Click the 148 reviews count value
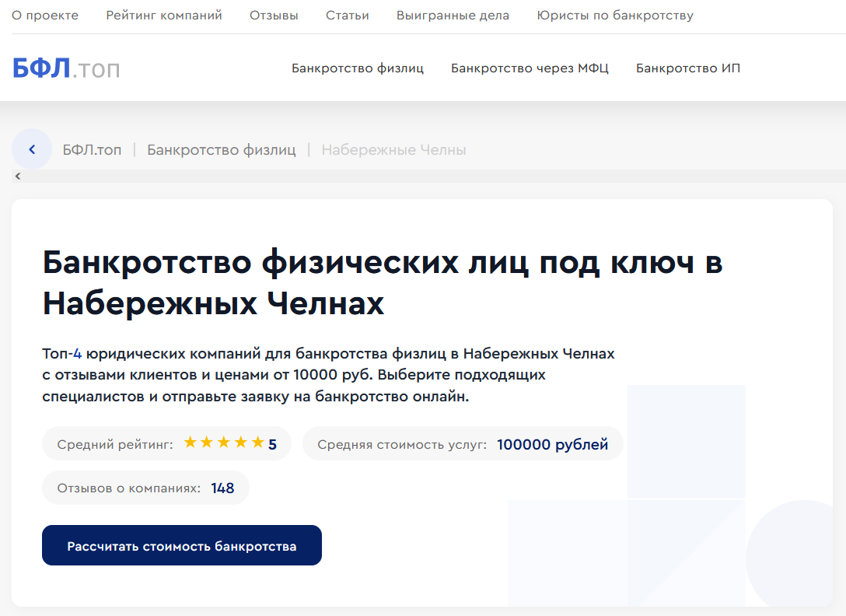The image size is (846, 616). tap(222, 488)
